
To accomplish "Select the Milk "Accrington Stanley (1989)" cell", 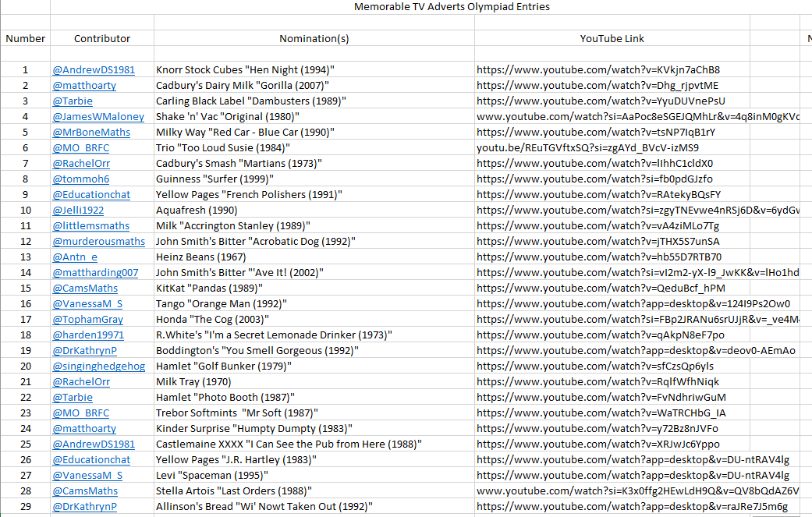I will point(314,225).
